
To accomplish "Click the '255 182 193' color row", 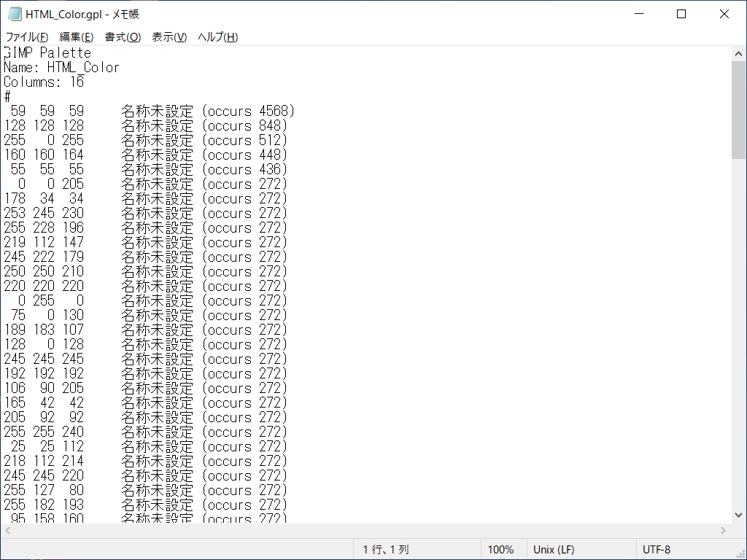I will 146,505.
